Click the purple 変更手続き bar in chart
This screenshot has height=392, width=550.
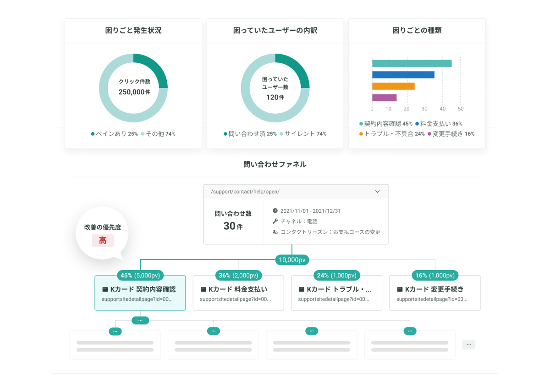point(384,98)
